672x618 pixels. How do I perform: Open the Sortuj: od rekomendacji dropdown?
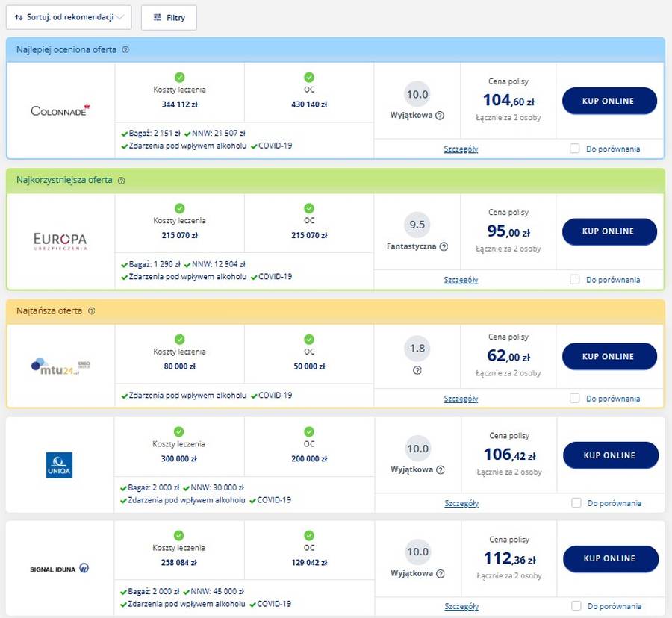[69, 18]
